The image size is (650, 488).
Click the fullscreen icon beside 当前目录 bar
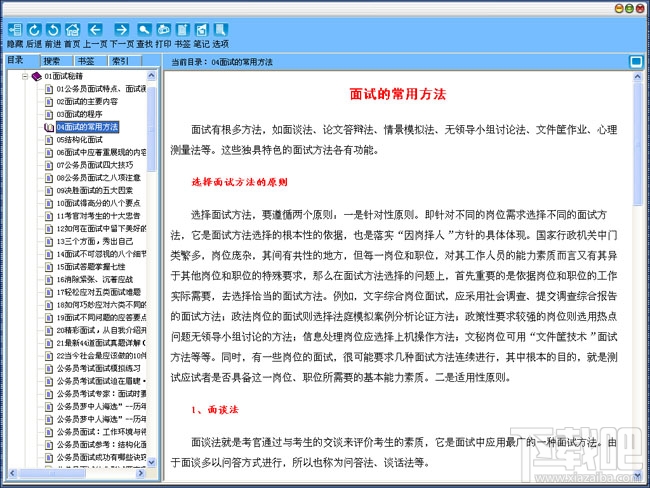click(x=636, y=62)
